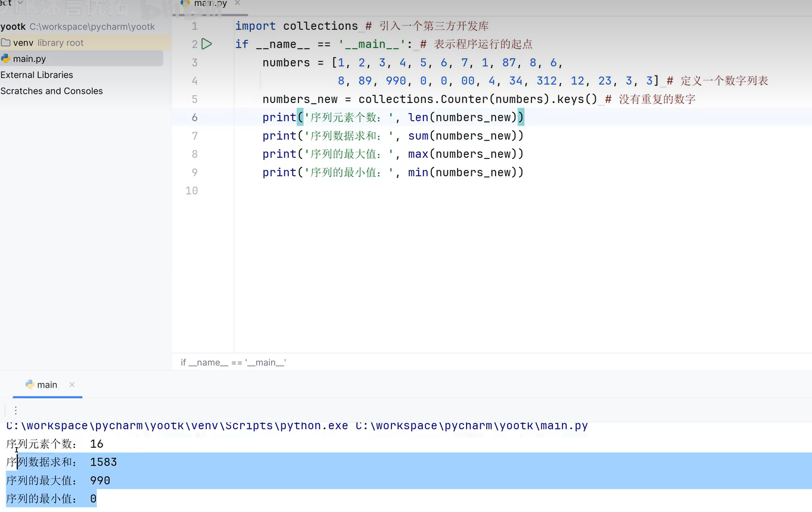Click the breadcrumb if __name__ == '__main__'

[234, 362]
